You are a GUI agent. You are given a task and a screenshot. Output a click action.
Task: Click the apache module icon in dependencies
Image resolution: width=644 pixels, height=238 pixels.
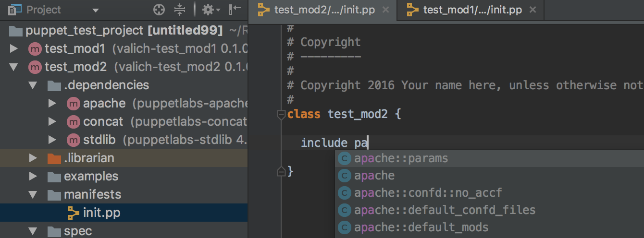click(x=74, y=104)
